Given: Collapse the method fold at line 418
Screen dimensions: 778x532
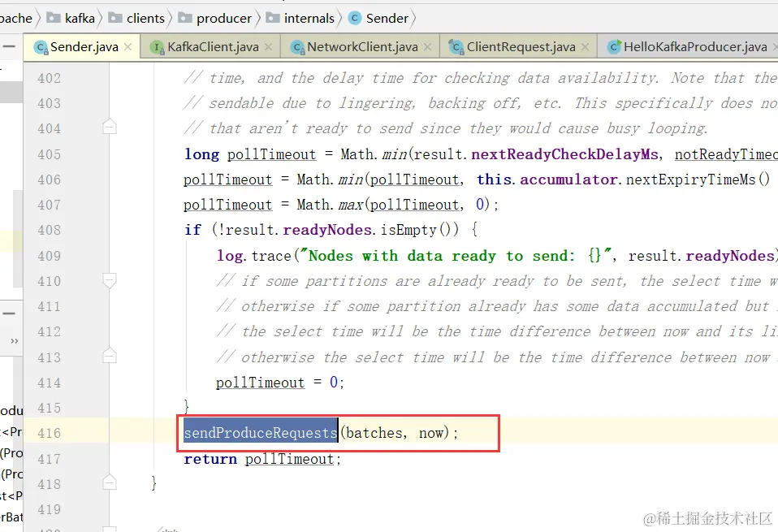Looking at the screenshot, I should 110,482.
